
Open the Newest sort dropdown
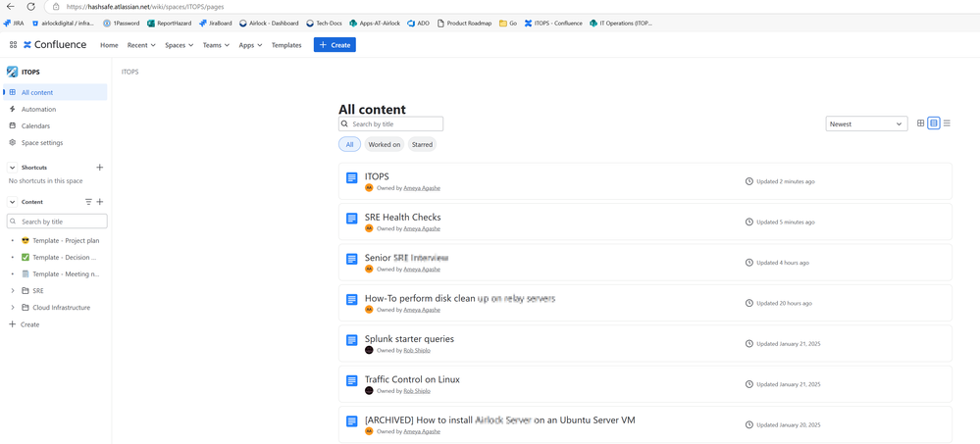click(x=866, y=123)
